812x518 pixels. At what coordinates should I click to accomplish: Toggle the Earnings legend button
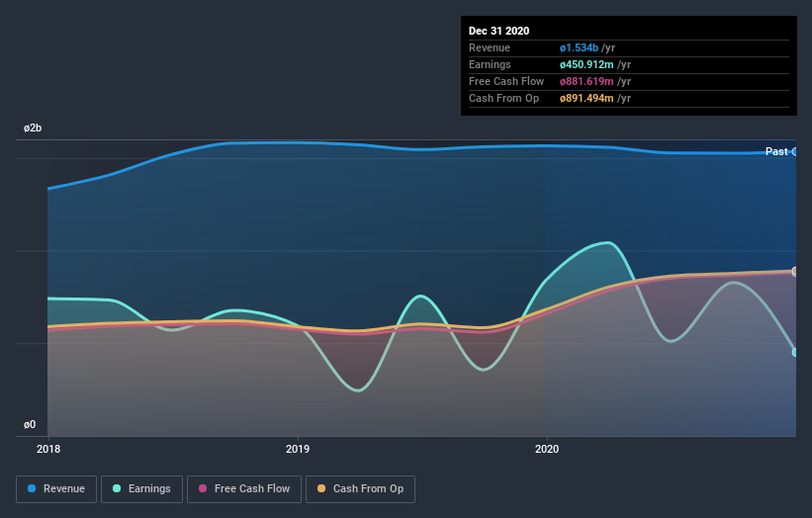pyautogui.click(x=141, y=489)
